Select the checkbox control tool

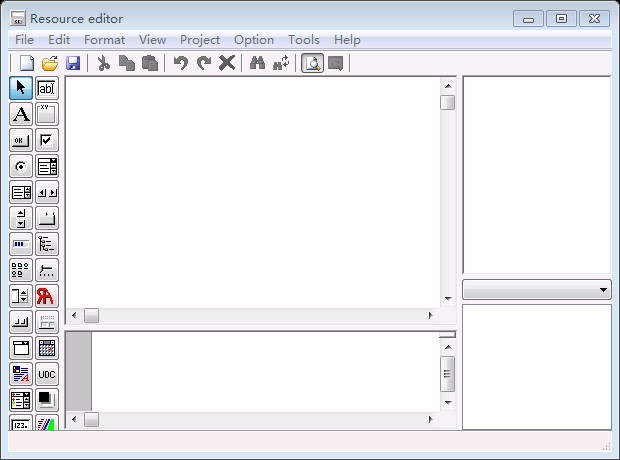(47, 140)
